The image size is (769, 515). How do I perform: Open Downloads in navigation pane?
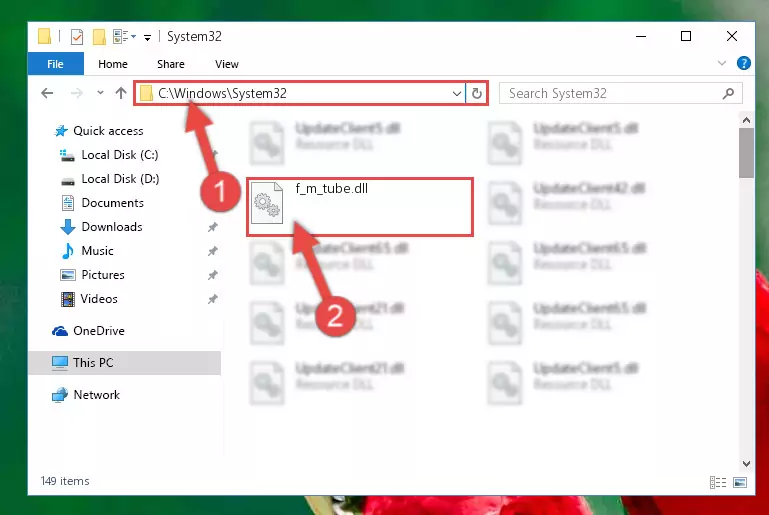112,227
